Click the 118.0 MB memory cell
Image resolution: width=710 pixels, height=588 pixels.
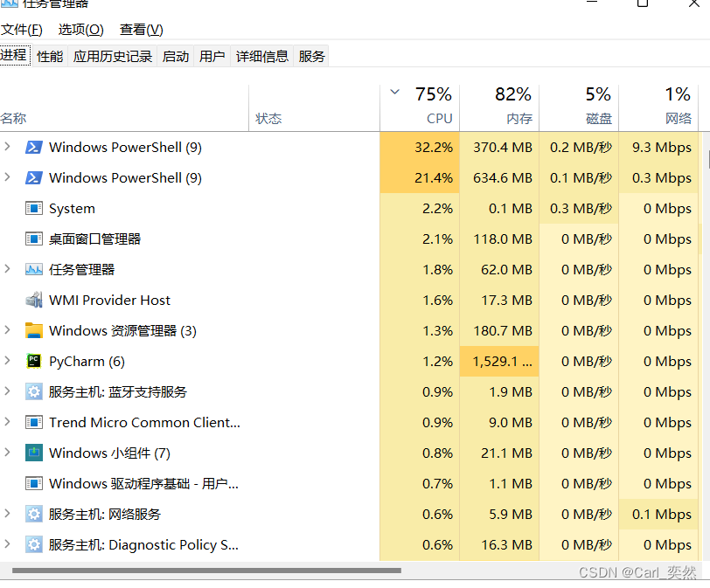(499, 239)
